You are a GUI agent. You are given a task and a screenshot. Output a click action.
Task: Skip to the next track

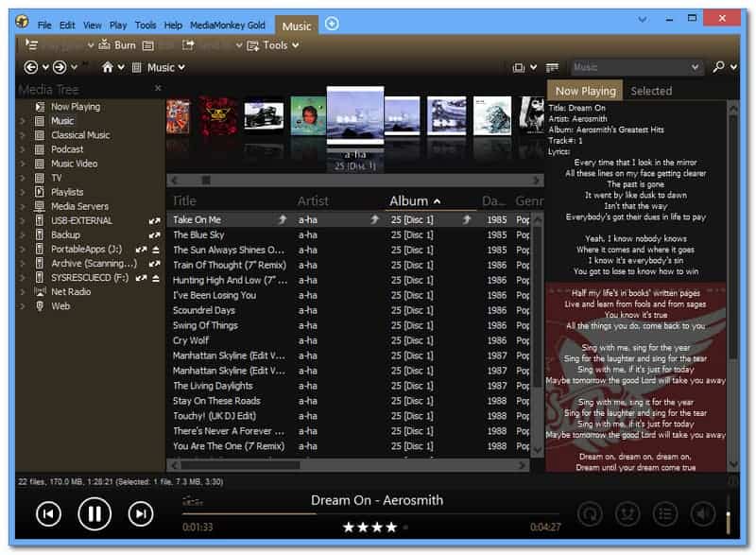tap(141, 513)
